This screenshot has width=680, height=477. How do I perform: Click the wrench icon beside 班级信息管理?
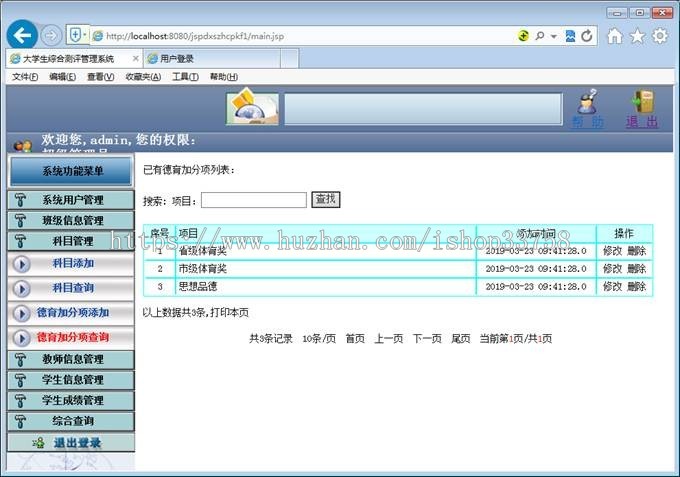[x=20, y=220]
